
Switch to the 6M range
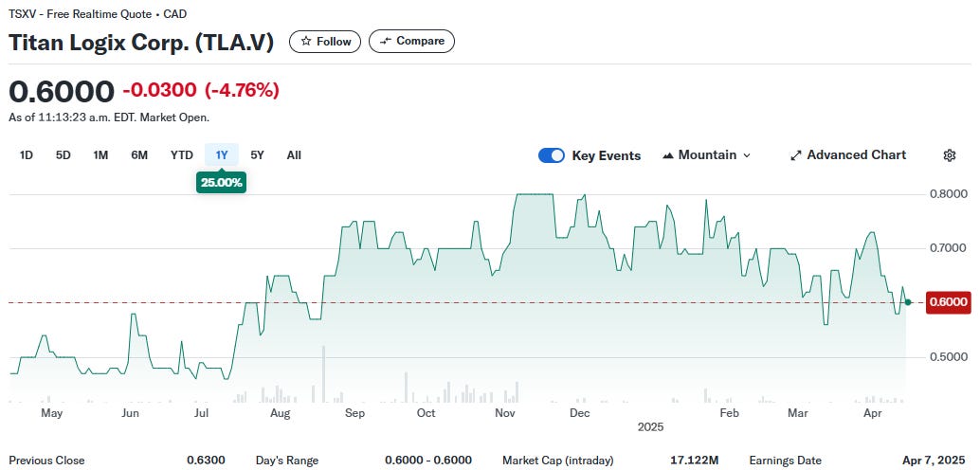pyautogui.click(x=139, y=155)
